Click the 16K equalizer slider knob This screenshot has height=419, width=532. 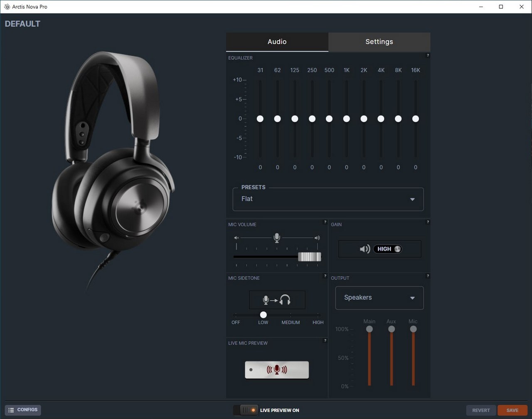pyautogui.click(x=415, y=119)
